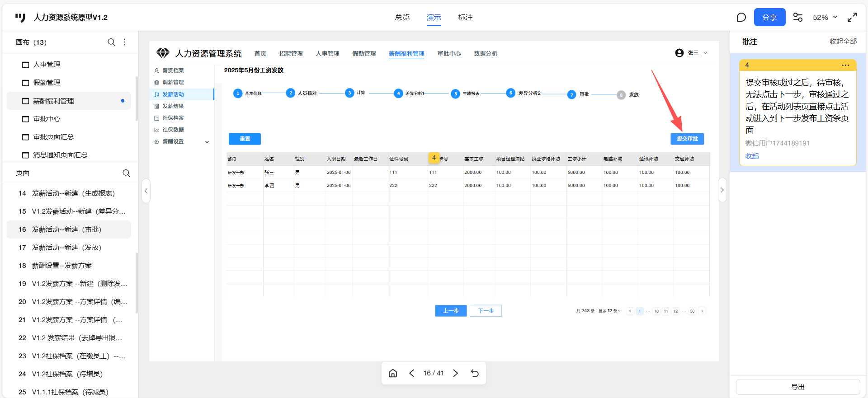Go to the next page arrow

click(456, 373)
